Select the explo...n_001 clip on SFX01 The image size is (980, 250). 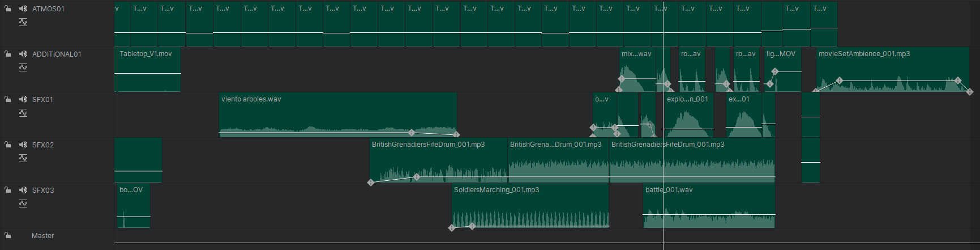coord(688,115)
